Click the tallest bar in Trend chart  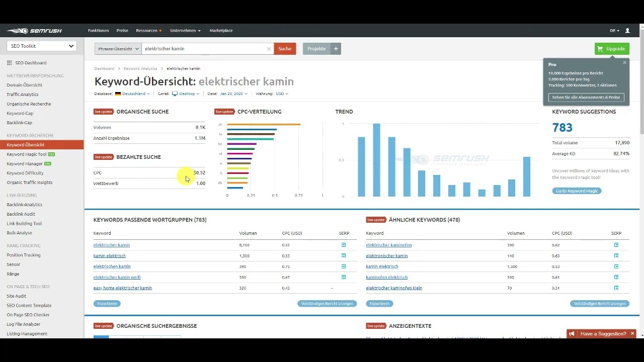pyautogui.click(x=376, y=160)
